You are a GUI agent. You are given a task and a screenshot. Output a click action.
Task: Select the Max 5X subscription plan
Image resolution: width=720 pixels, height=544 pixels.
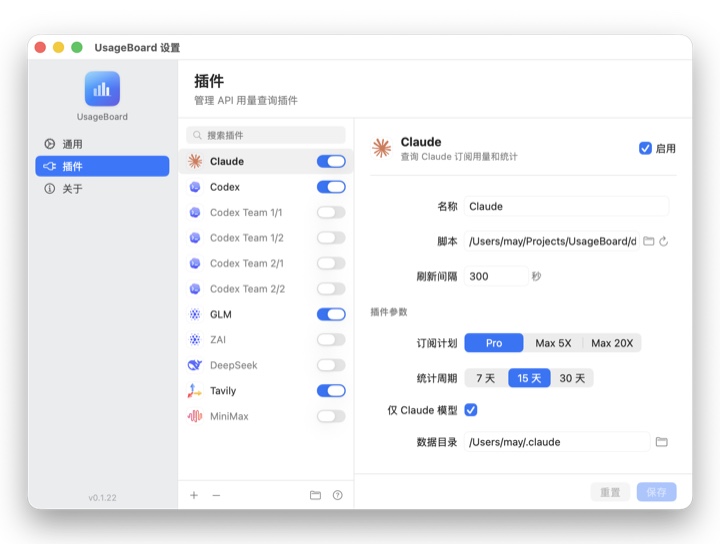[x=553, y=343]
